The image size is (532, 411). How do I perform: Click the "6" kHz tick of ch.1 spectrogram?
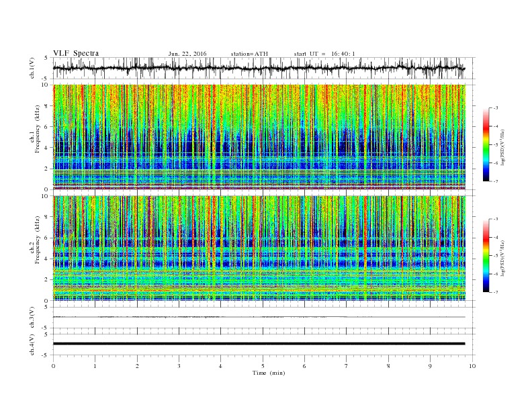[47, 127]
